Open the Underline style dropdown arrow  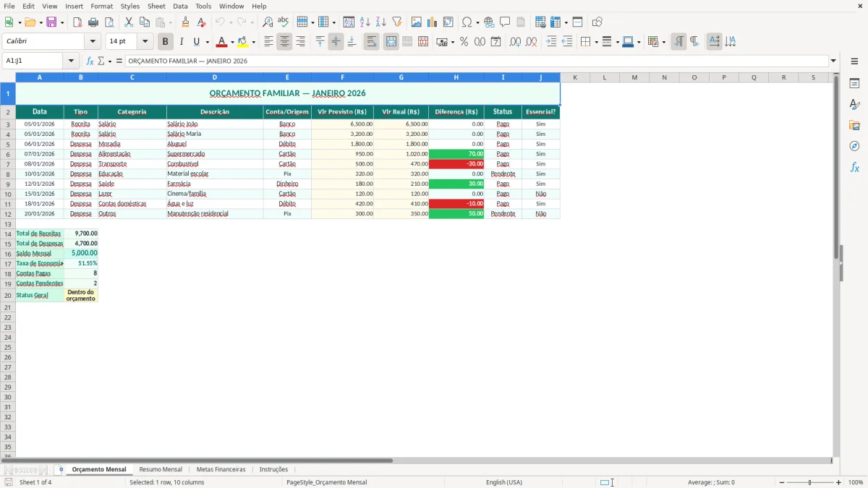(x=207, y=42)
